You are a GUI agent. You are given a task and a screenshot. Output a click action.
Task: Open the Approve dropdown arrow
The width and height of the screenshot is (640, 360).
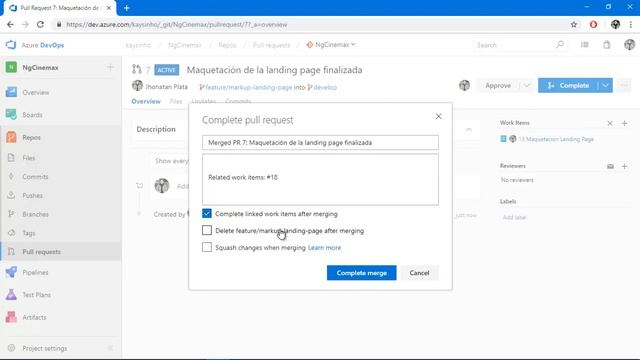tap(526, 85)
